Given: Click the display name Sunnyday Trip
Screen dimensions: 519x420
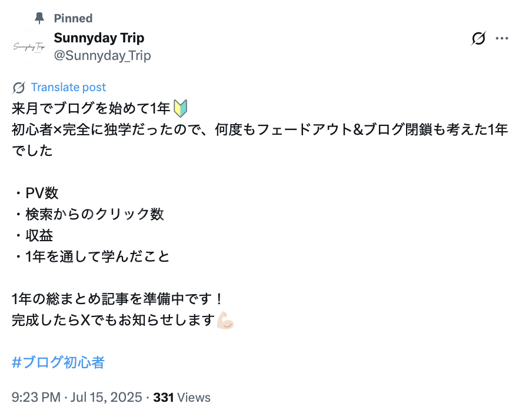Looking at the screenshot, I should (x=99, y=38).
